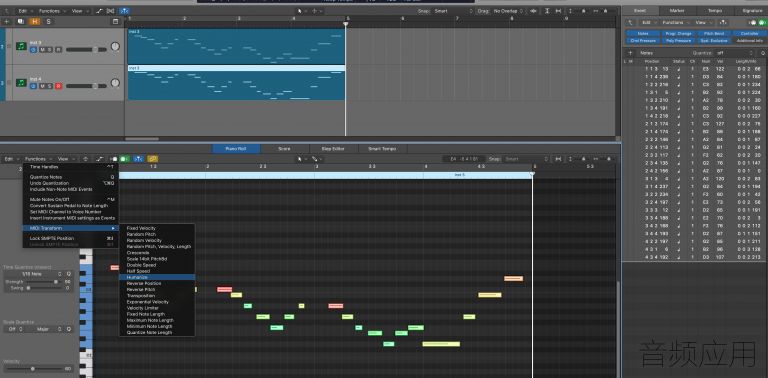768x378 pixels.
Task: Open the Drag No Overlap dropdown
Action: pyautogui.click(x=508, y=11)
